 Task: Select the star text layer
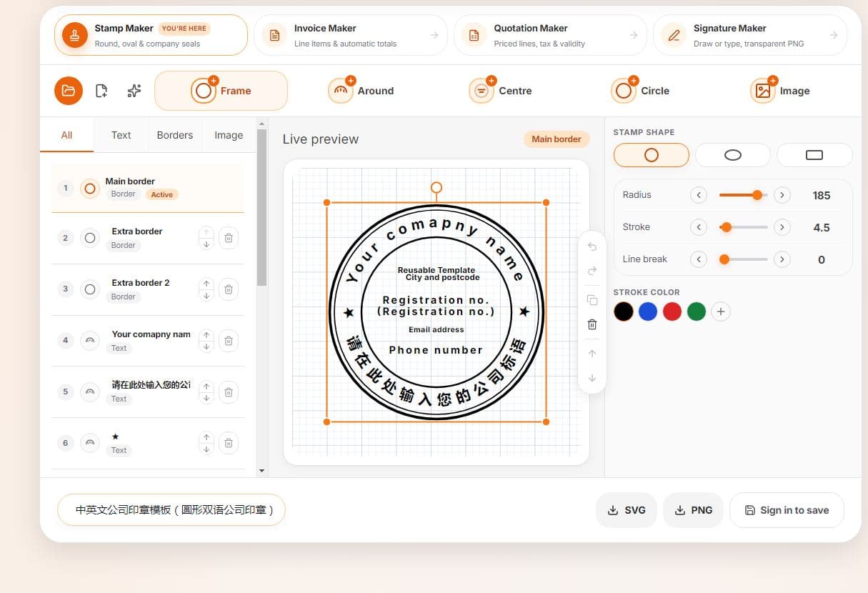(147, 443)
